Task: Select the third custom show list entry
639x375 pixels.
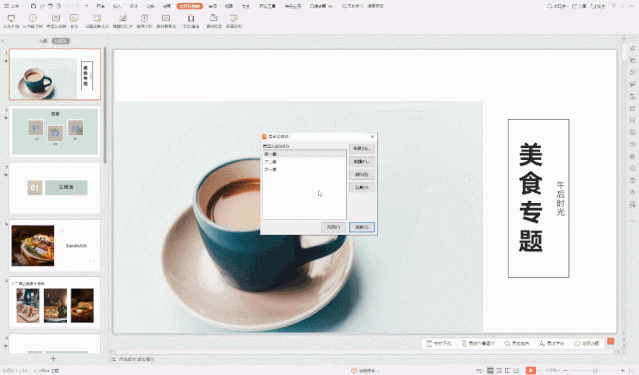Action: pos(304,169)
